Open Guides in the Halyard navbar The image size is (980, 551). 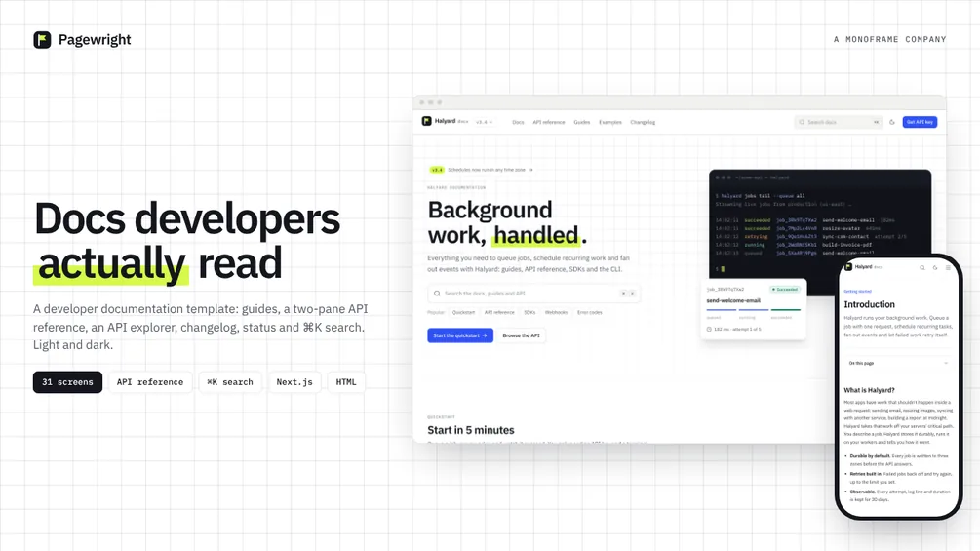pos(582,122)
